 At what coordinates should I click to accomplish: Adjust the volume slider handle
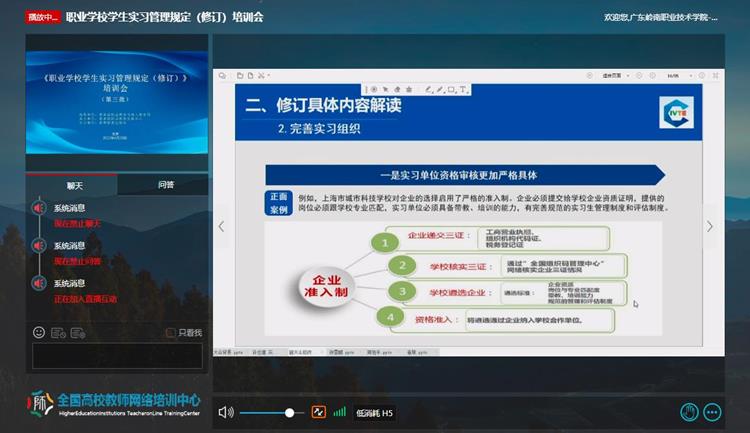[x=289, y=412]
